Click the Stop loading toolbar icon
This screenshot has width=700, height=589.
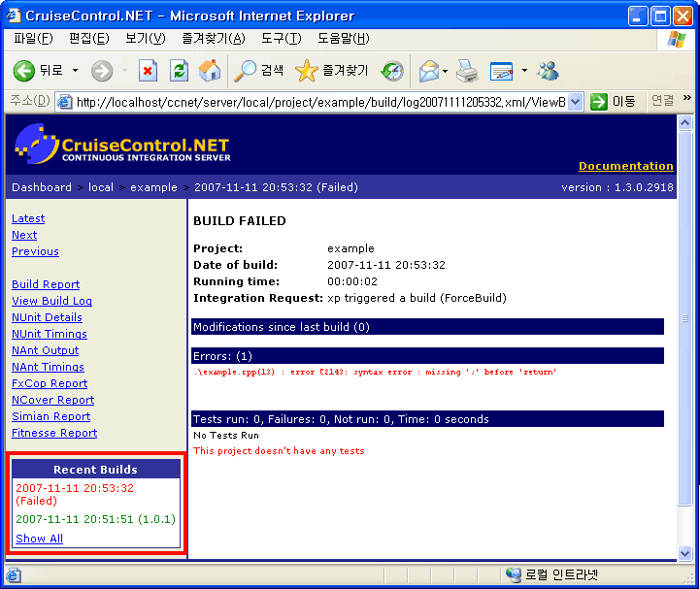click(148, 71)
